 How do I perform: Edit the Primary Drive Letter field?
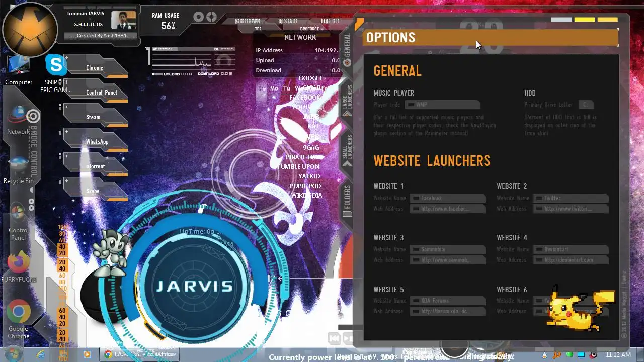(x=586, y=105)
